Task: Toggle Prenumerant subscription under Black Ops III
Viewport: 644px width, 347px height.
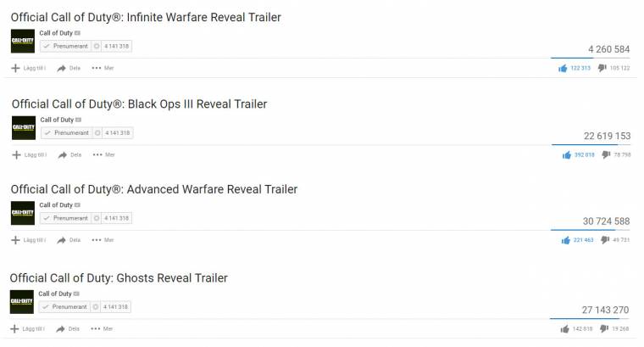Action: click(67, 133)
